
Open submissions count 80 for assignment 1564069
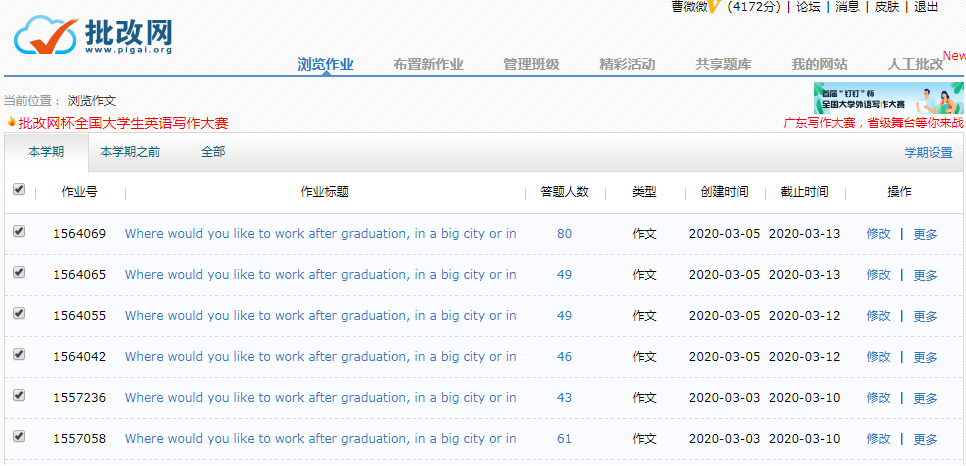tap(565, 234)
